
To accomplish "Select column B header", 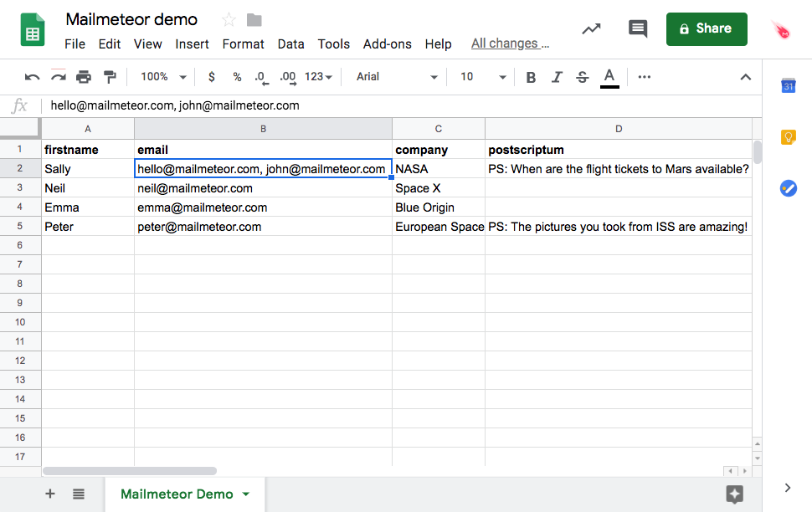I will tap(263, 128).
